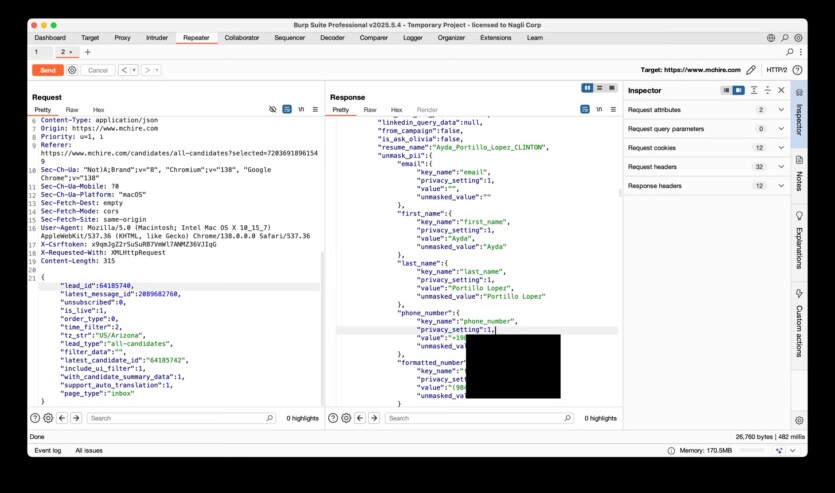
Task: Switch response view to Render
Action: [427, 110]
